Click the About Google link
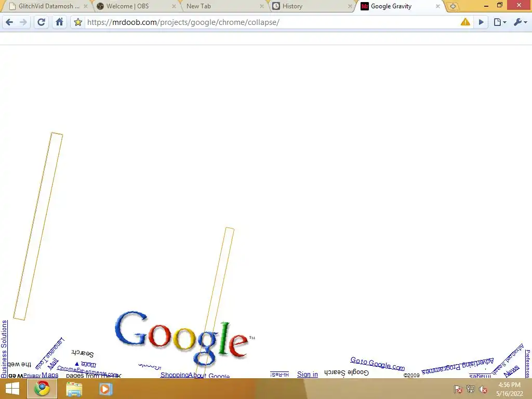532x399 pixels. click(209, 375)
